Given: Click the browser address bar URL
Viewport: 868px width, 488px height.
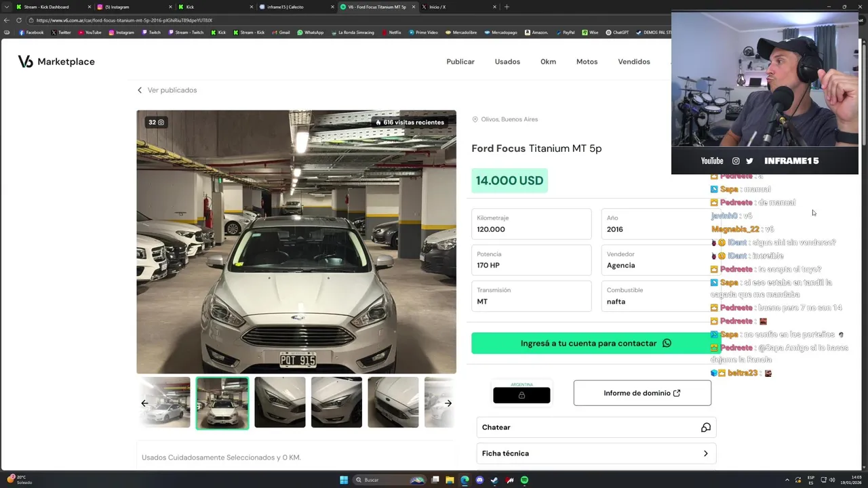Looking at the screenshot, I should (124, 20).
